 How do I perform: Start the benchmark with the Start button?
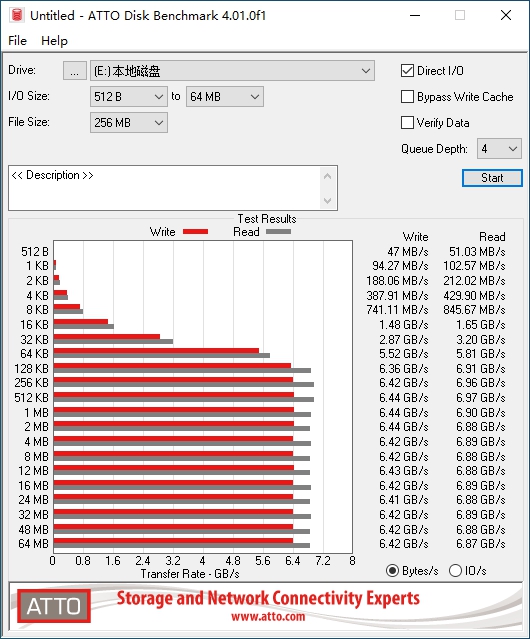pyautogui.click(x=492, y=178)
